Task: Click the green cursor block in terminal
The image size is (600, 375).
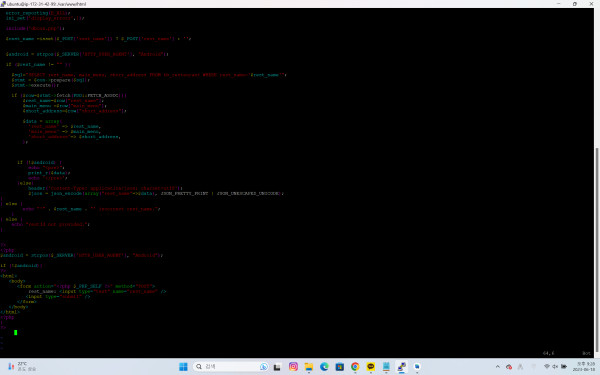Action: pyautogui.click(x=16, y=333)
